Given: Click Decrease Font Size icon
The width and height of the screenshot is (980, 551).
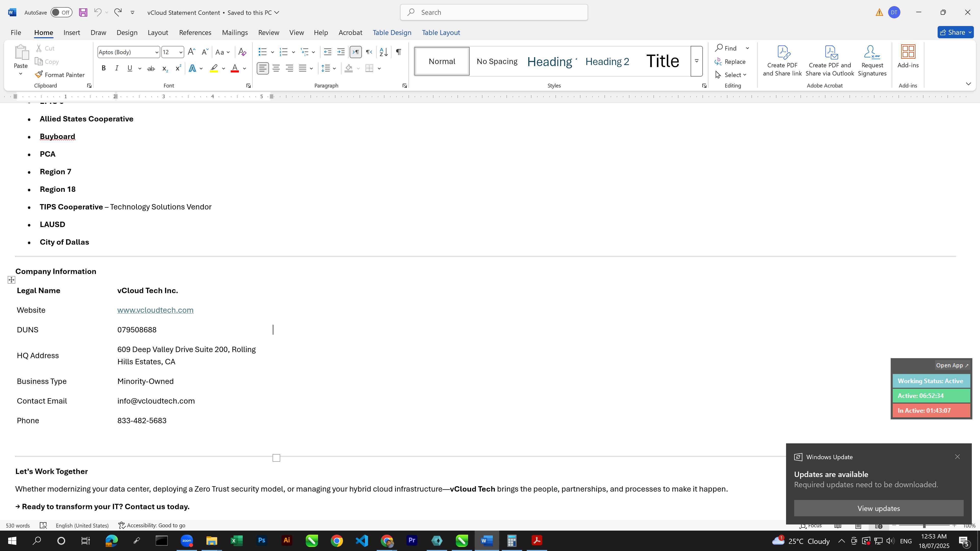Looking at the screenshot, I should pyautogui.click(x=205, y=52).
